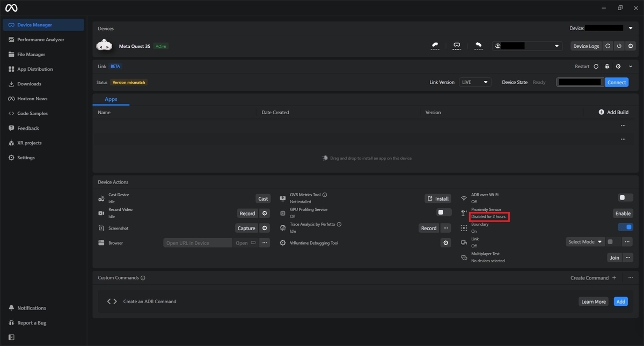Viewport: 644px width, 346px height.
Task: Collapse the sidebar with bottom-left icon
Action: 12,337
